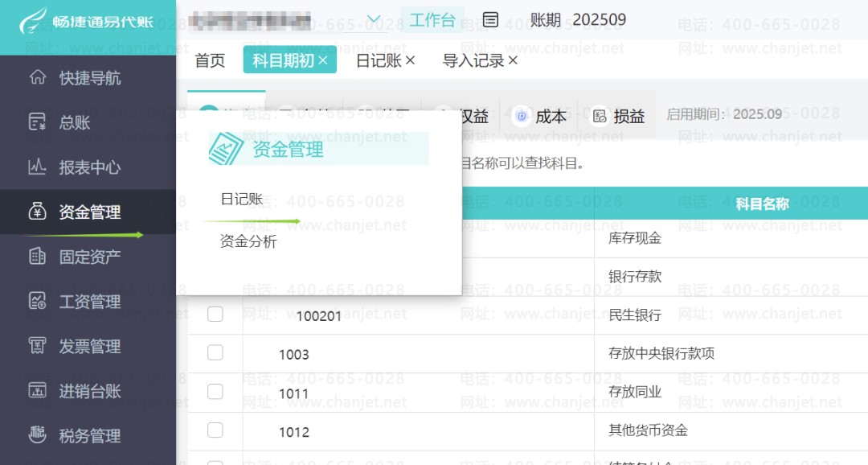Tick the checkbox for account 1003

[x=215, y=352]
